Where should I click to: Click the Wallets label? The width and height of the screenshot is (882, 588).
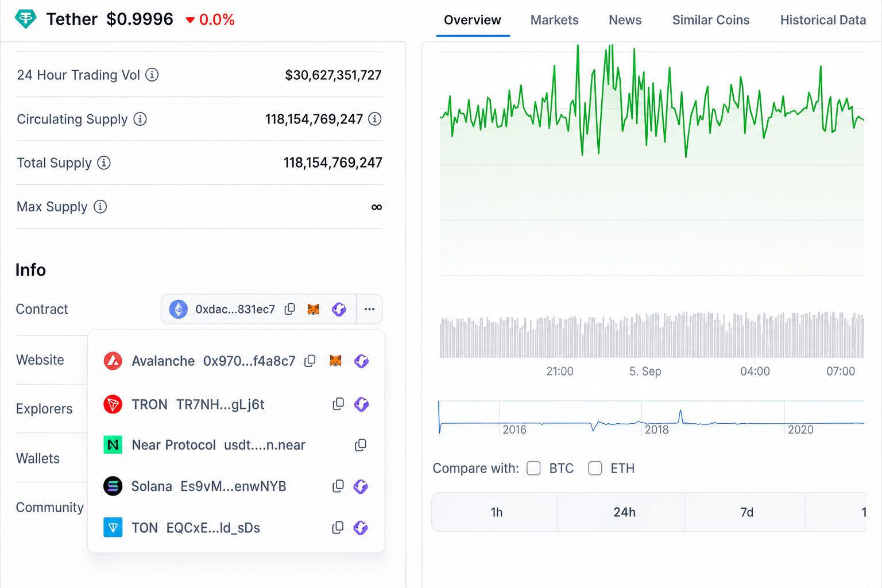[x=38, y=458]
